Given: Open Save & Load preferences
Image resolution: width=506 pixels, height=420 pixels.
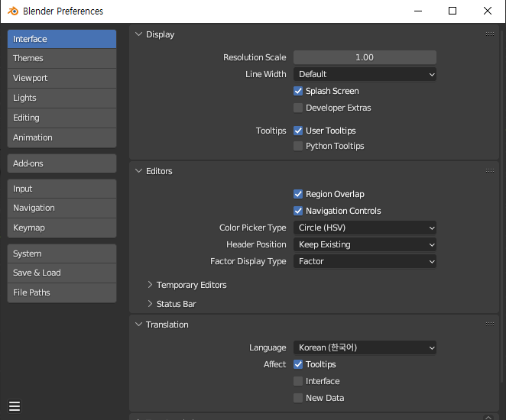Looking at the screenshot, I should coord(62,273).
